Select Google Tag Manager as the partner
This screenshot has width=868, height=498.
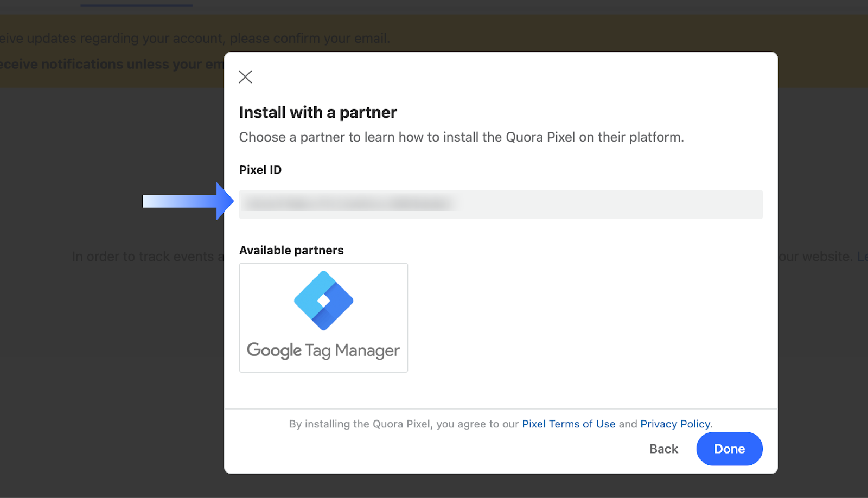click(323, 317)
